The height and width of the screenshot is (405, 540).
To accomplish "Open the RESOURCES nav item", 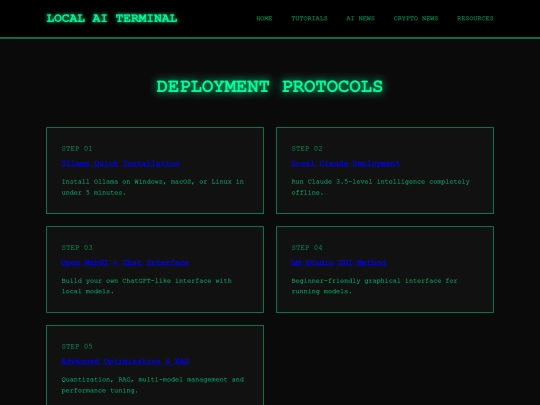I will coord(475,18).
